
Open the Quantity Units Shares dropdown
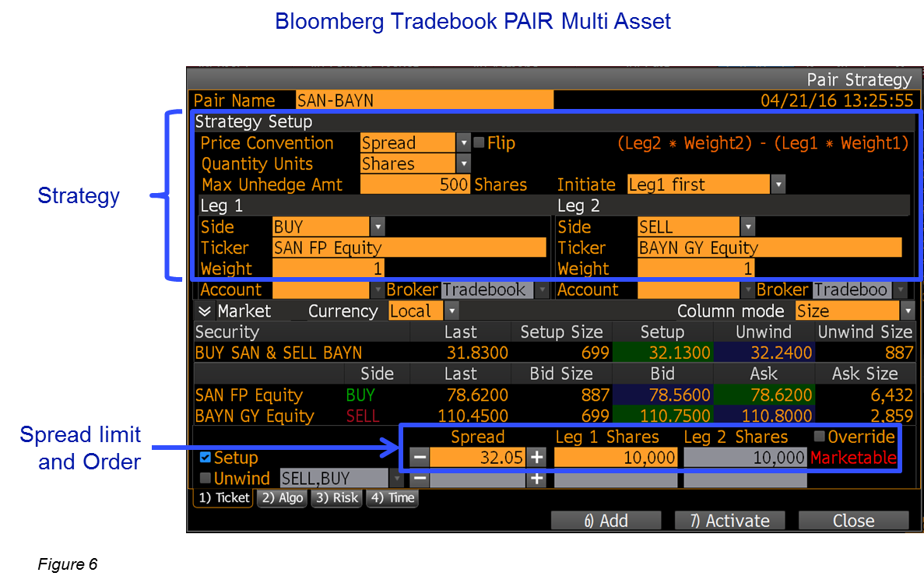point(464,164)
